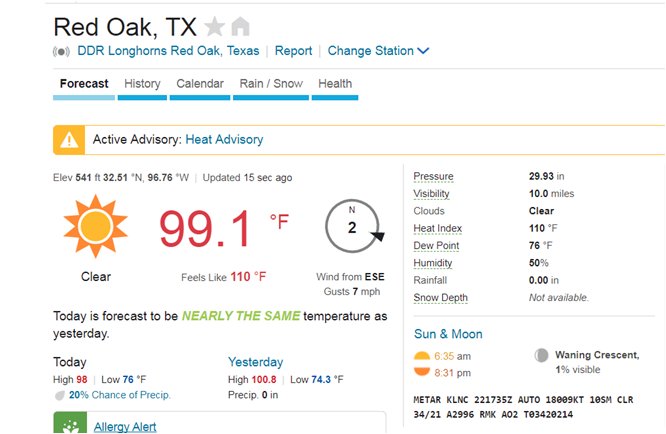Click the Change Station chevron arrow
This screenshot has height=434, width=666.
(x=423, y=51)
